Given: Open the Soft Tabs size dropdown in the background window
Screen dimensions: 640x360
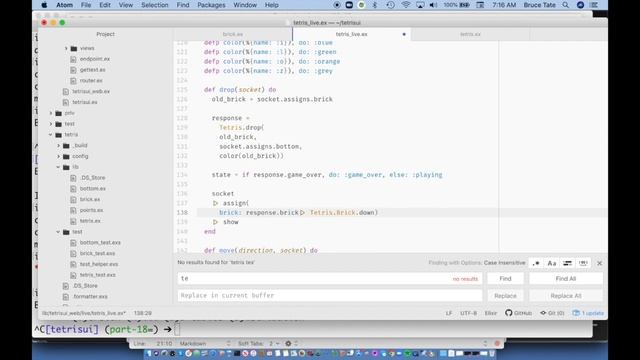Looking at the screenshot, I should tap(274, 344).
